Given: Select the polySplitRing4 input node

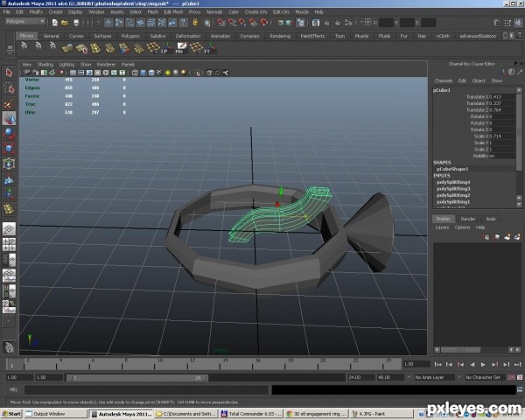Looking at the screenshot, I should [x=453, y=182].
